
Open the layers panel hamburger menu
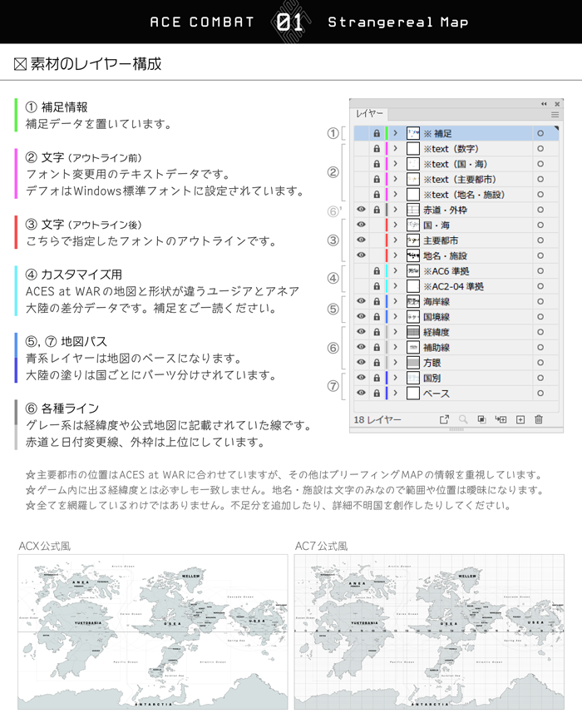point(555,115)
